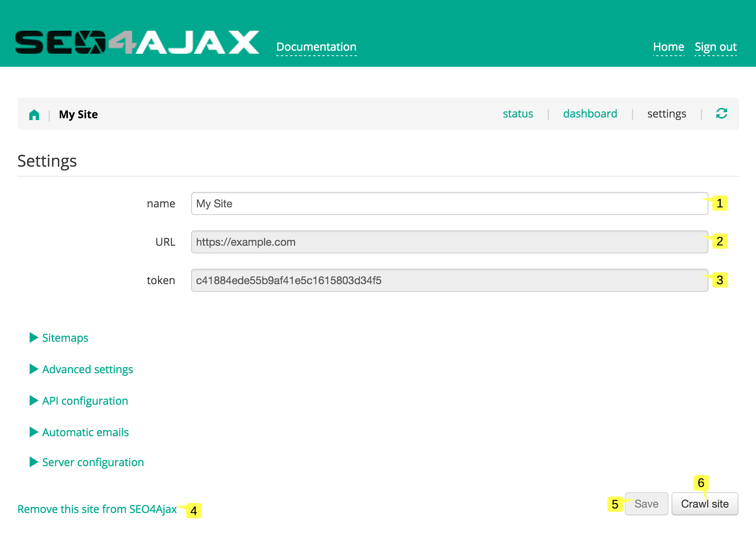
Task: Select the settings tab
Action: (667, 113)
